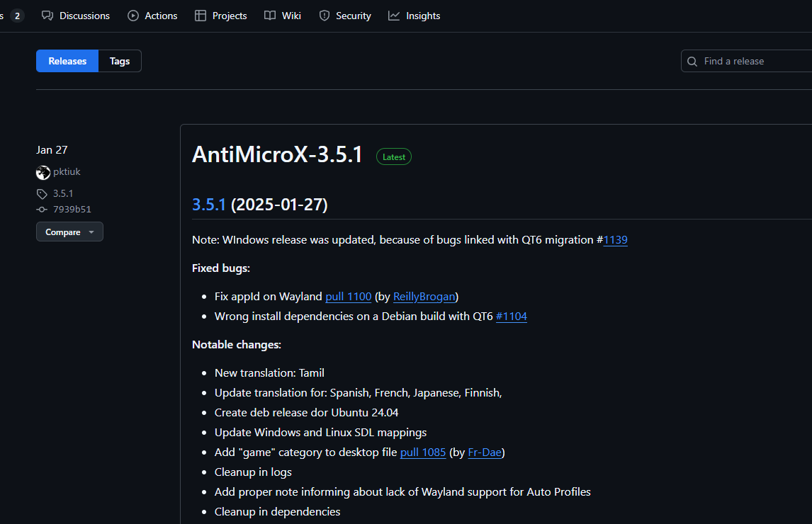Expand the Compare dropdown
The image size is (812, 524).
(x=69, y=232)
